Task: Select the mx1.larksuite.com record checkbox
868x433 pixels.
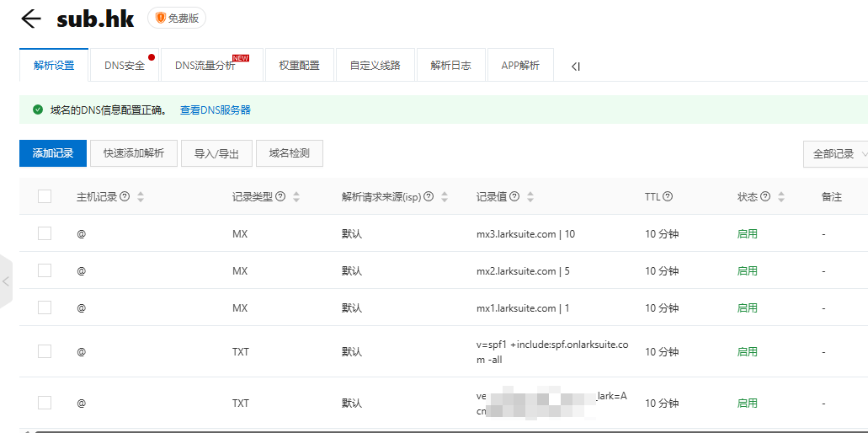Action: tap(45, 307)
